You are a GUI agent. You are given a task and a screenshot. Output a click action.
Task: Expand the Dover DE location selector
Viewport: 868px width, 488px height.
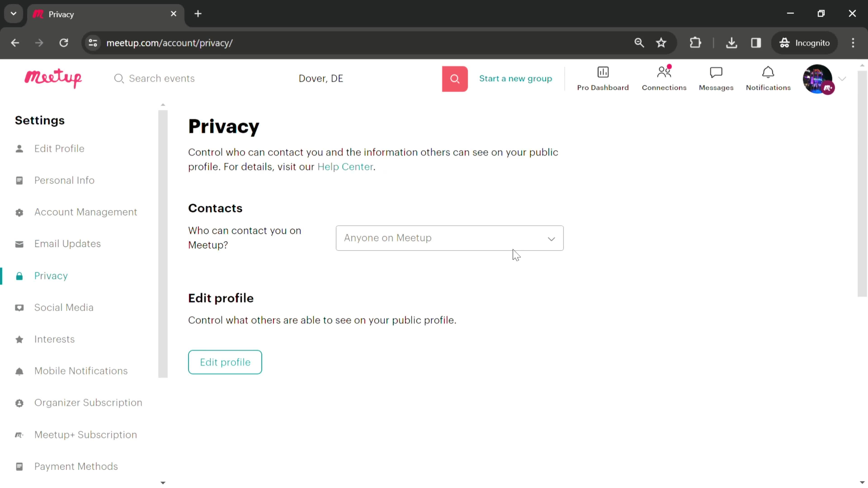point(321,78)
